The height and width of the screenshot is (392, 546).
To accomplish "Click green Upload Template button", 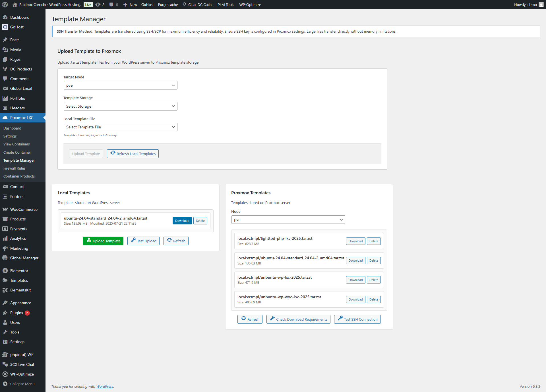I will (x=103, y=241).
